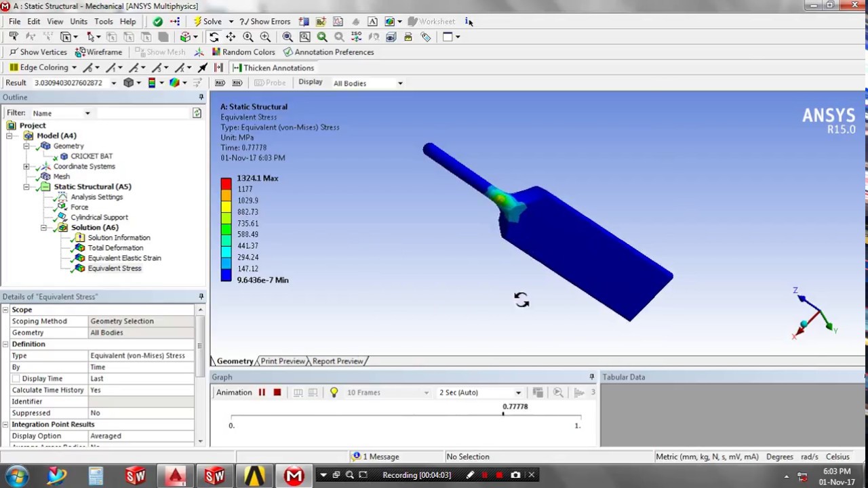Open the Edit menu
Viewport: 868px width, 488px height.
(x=33, y=22)
